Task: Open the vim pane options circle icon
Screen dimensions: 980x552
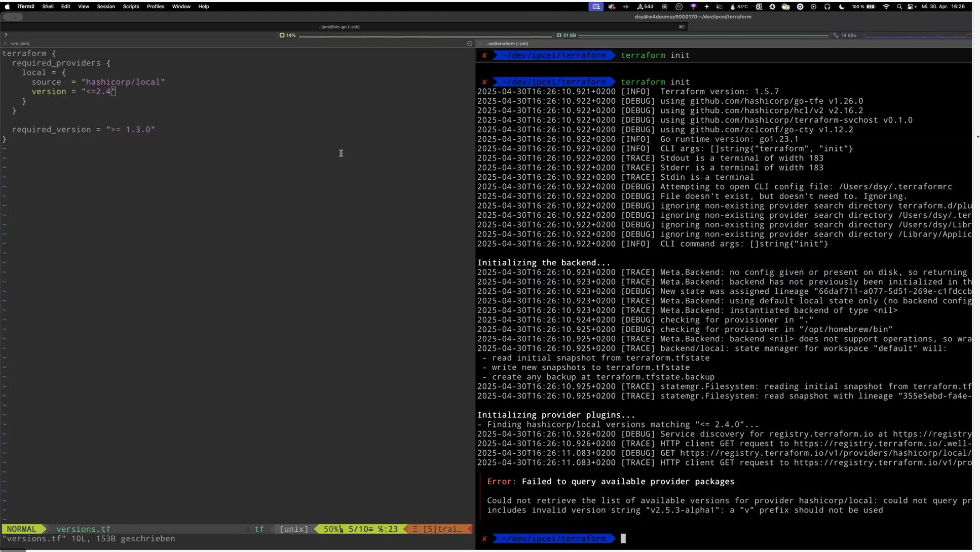Action: [x=470, y=44]
